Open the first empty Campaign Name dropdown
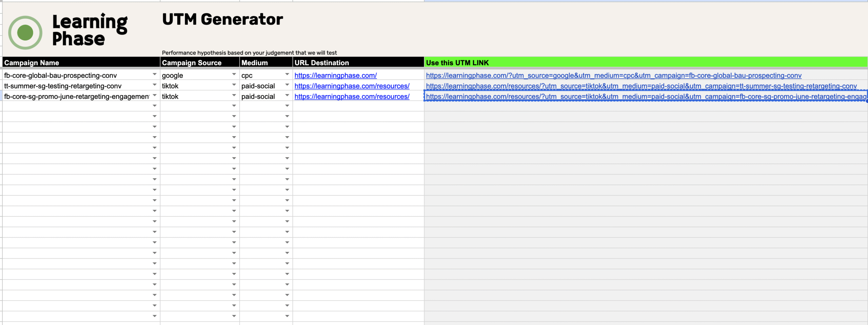The image size is (868, 325). point(155,106)
